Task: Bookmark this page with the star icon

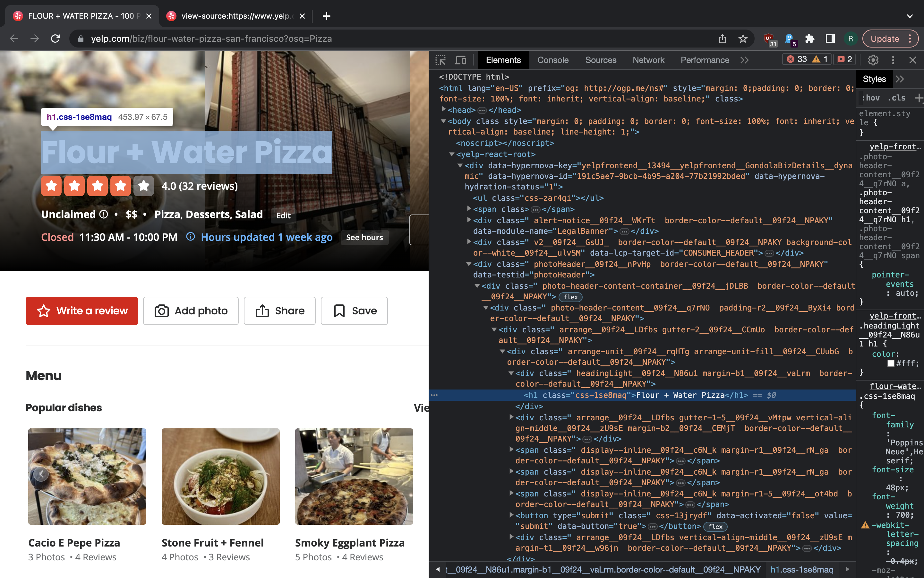Action: click(743, 39)
